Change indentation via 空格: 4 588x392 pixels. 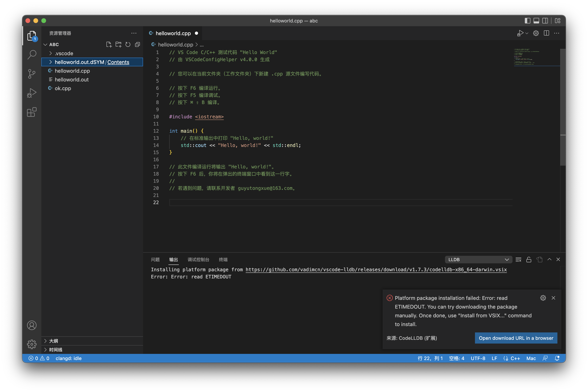(x=456, y=358)
